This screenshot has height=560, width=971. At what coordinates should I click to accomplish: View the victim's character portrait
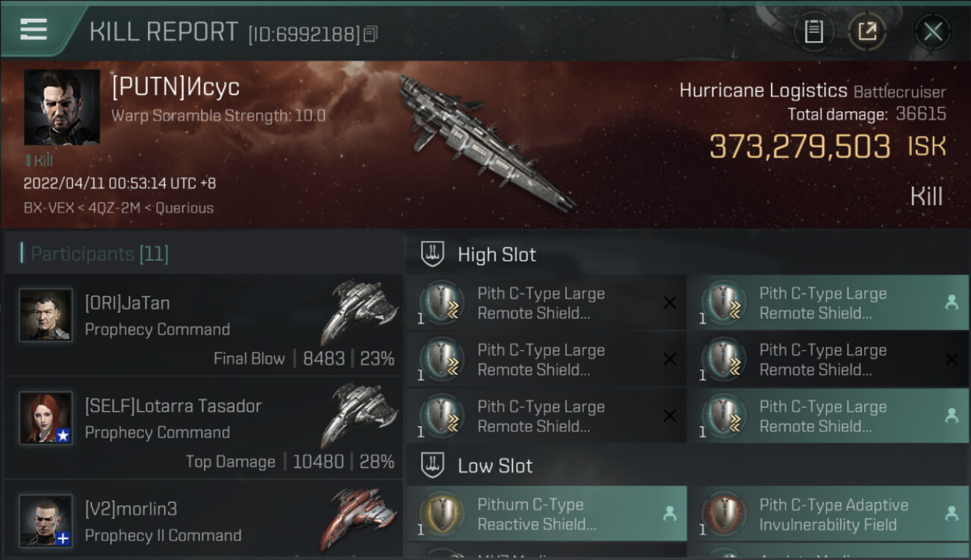point(62,108)
